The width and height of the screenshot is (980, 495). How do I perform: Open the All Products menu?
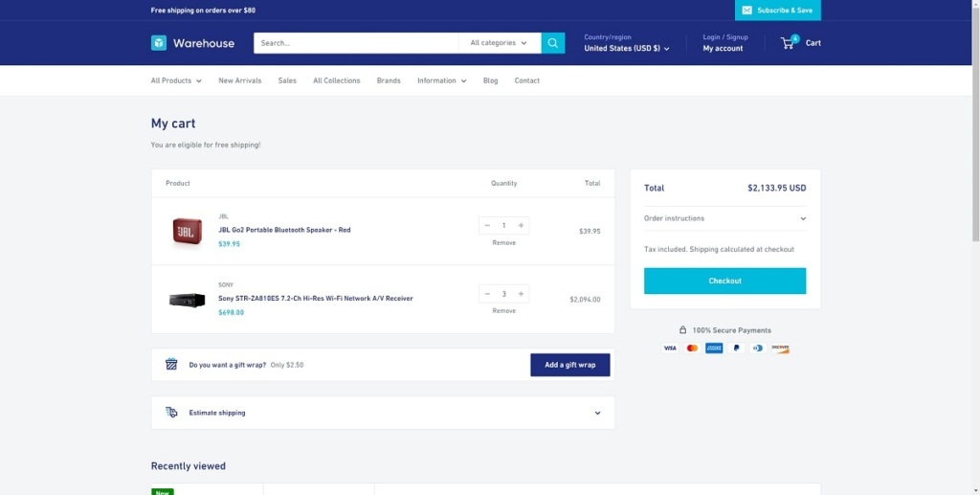click(176, 80)
